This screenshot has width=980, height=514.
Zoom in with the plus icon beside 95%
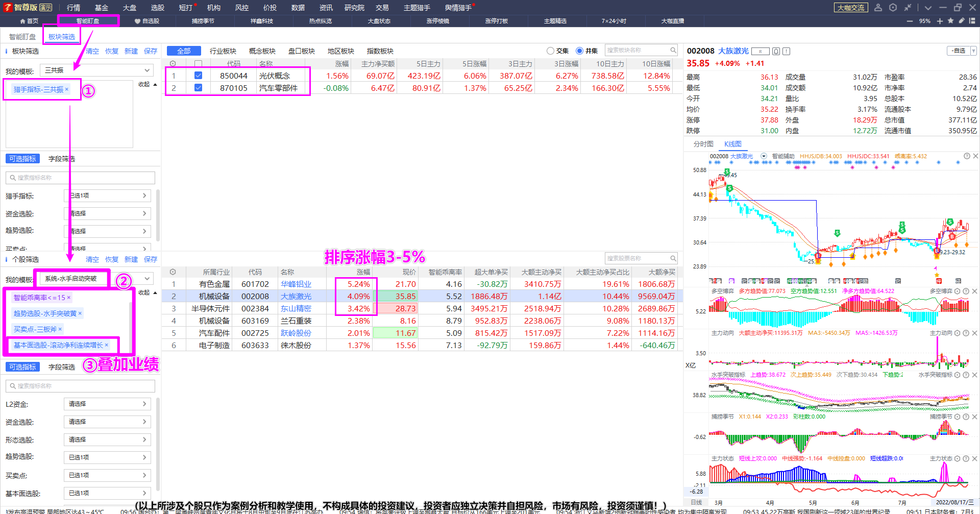(940, 21)
